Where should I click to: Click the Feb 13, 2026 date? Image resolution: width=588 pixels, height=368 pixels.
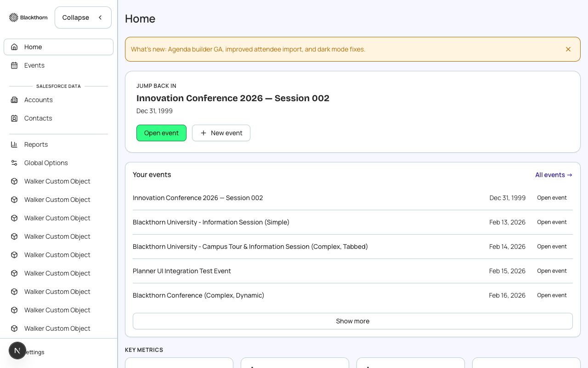click(x=507, y=222)
